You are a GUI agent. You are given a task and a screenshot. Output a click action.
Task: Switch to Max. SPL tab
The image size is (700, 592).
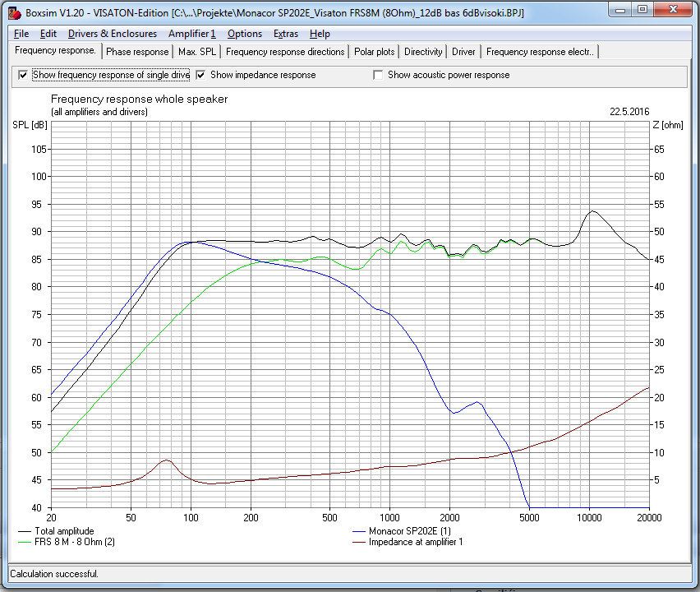click(197, 52)
